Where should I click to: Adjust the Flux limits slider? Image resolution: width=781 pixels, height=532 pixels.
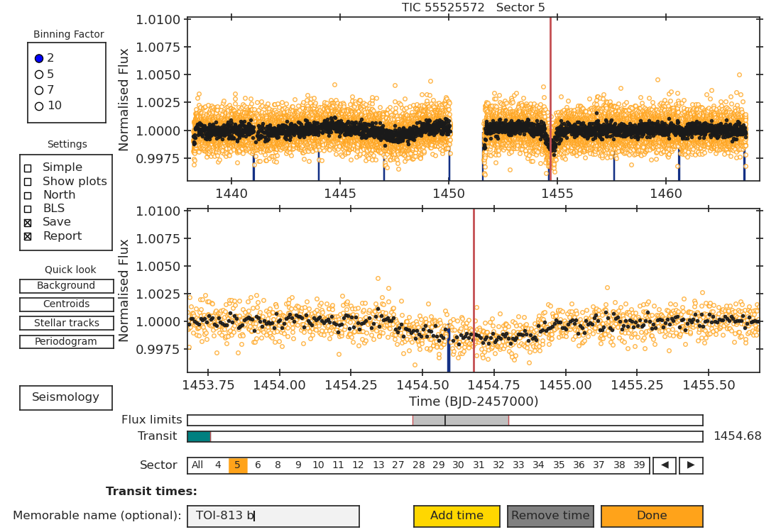(x=445, y=421)
